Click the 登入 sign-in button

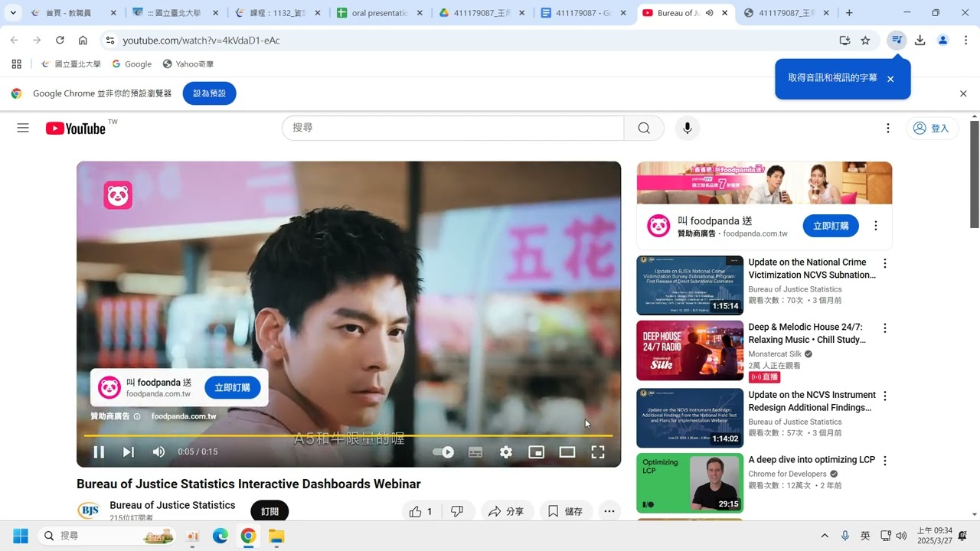tap(932, 128)
